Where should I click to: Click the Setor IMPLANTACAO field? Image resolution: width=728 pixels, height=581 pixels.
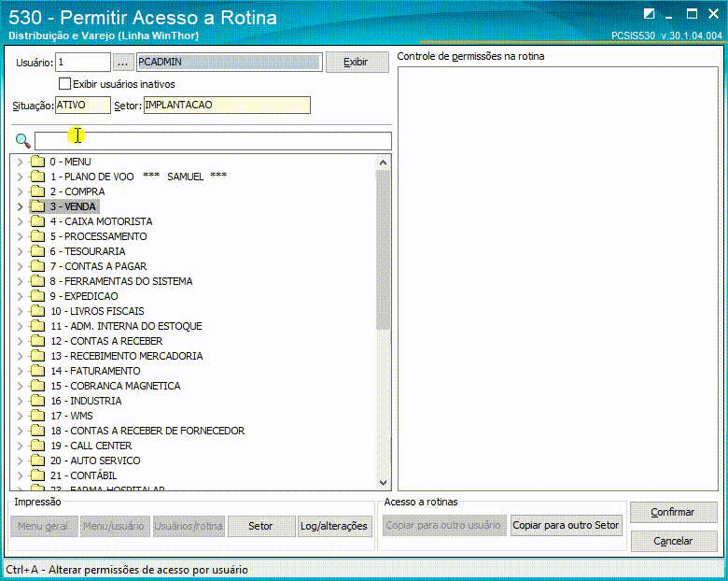(227, 105)
